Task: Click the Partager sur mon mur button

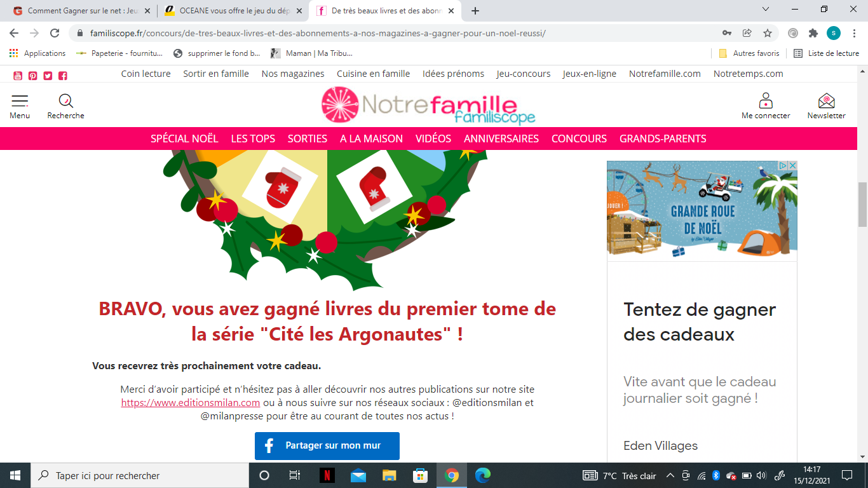Action: point(327,445)
